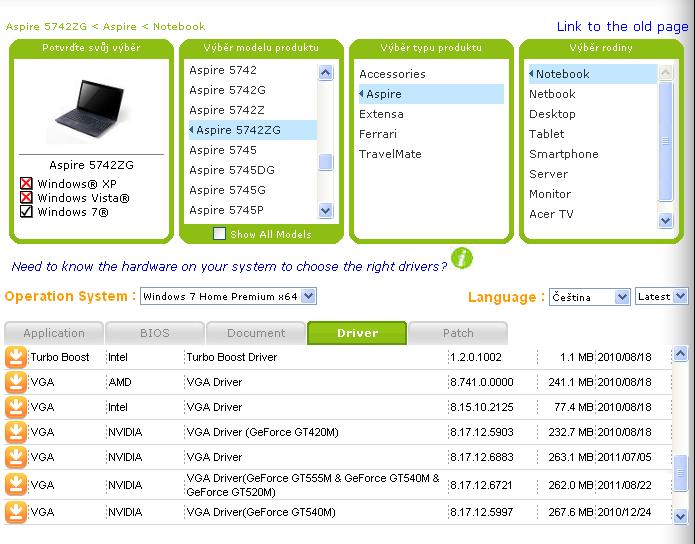This screenshot has width=695, height=544.
Task: Click up arrow of family list scrollbar
Action: pos(666,72)
